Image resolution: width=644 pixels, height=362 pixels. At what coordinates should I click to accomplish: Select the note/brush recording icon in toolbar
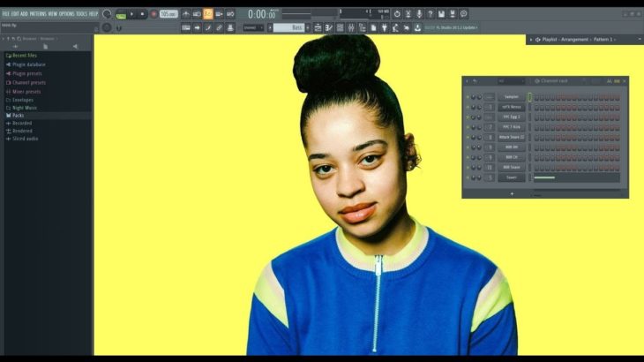pyautogui.click(x=208, y=27)
